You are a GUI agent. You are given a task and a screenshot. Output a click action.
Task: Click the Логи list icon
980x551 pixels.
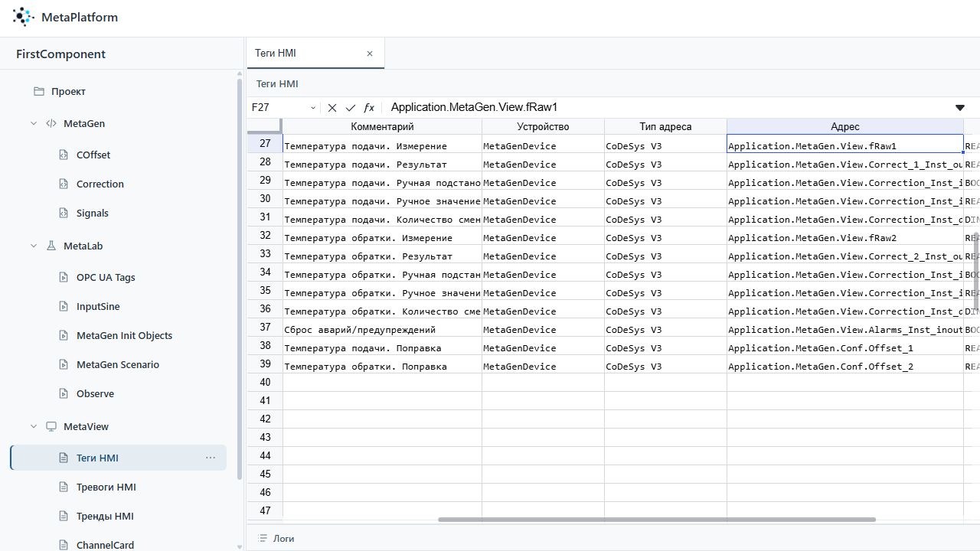coord(263,538)
